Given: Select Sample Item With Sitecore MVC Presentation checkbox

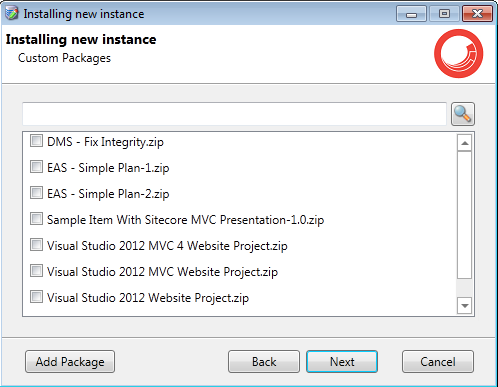Looking at the screenshot, I should click(36, 219).
